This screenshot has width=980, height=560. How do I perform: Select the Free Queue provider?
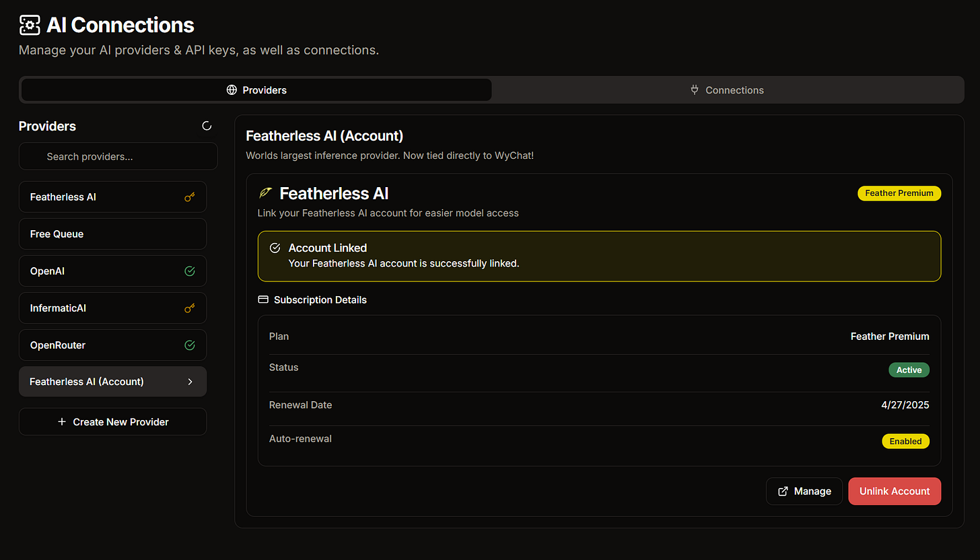click(x=112, y=234)
